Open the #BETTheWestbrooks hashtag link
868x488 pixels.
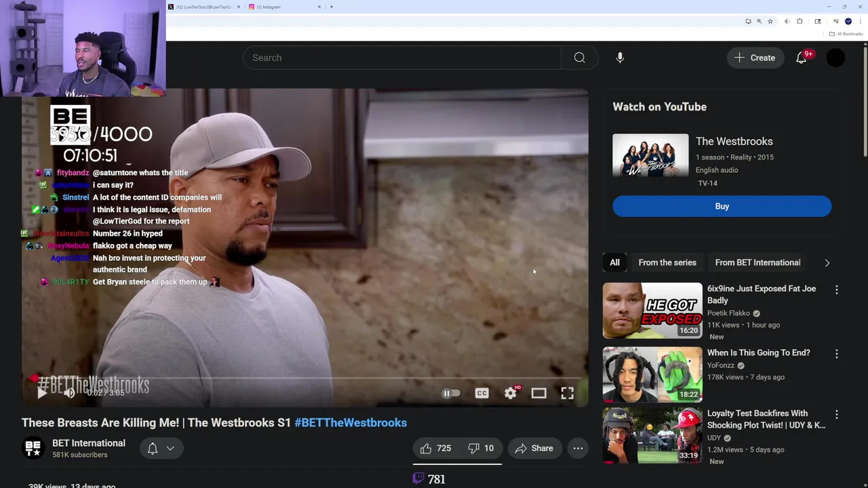(351, 423)
